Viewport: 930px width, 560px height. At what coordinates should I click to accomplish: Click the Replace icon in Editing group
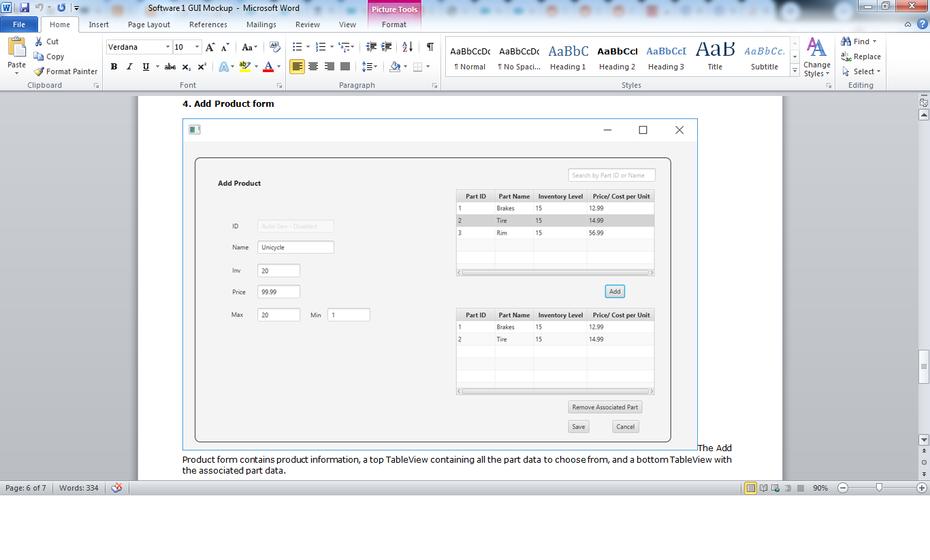tap(861, 57)
